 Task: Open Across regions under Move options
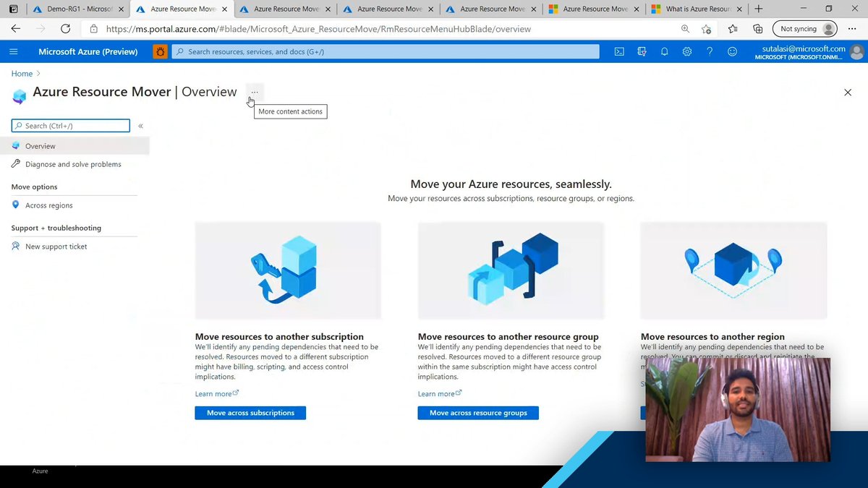[x=48, y=205]
